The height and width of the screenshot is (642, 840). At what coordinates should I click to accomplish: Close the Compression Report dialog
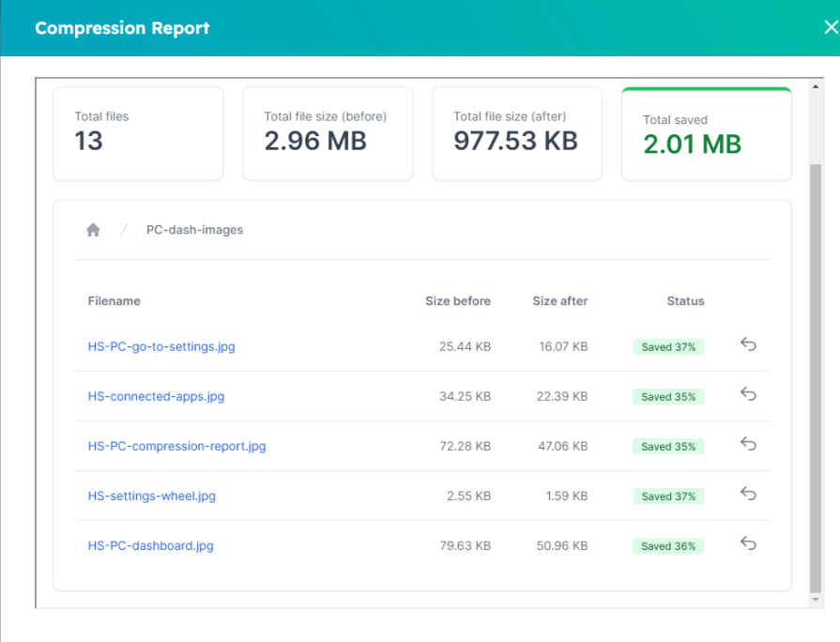829,27
